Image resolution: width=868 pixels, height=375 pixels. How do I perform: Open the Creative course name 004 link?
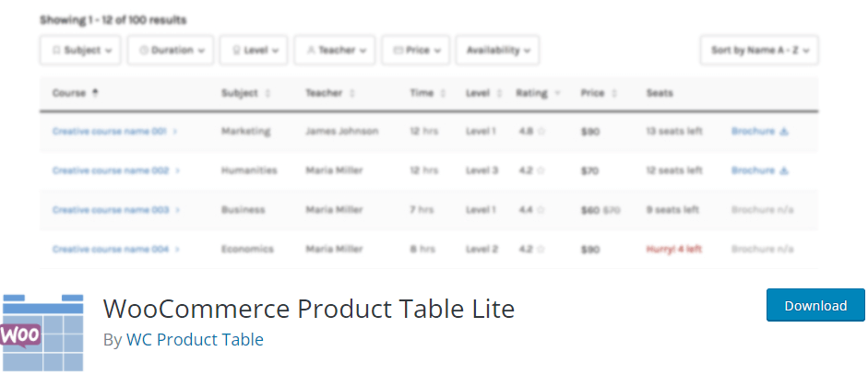[109, 250]
